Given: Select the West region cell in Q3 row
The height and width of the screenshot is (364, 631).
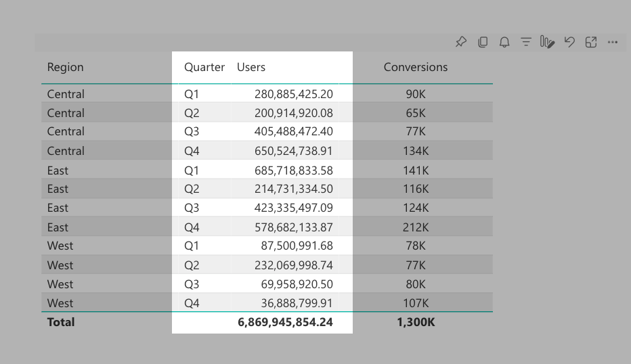Looking at the screenshot, I should click(60, 284).
